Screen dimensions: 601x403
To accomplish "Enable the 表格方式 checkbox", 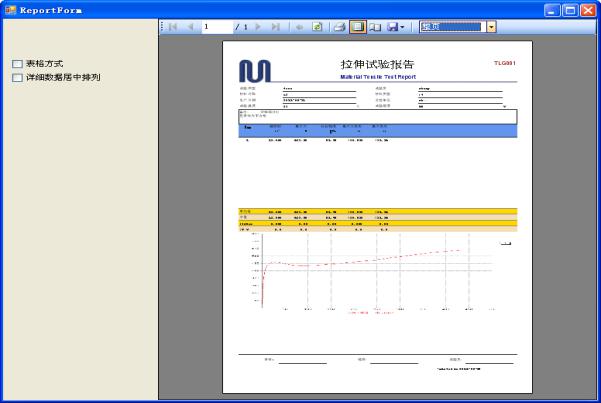I will pyautogui.click(x=17, y=64).
